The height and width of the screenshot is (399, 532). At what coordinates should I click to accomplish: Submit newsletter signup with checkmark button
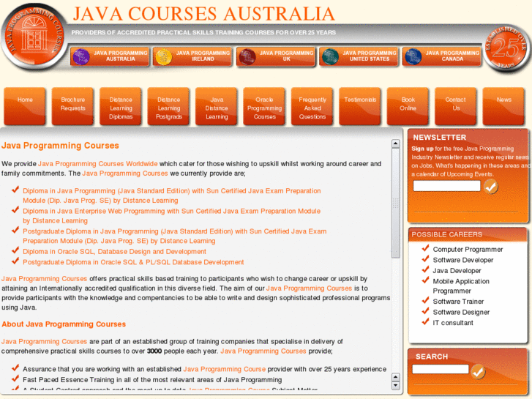tap(490, 187)
